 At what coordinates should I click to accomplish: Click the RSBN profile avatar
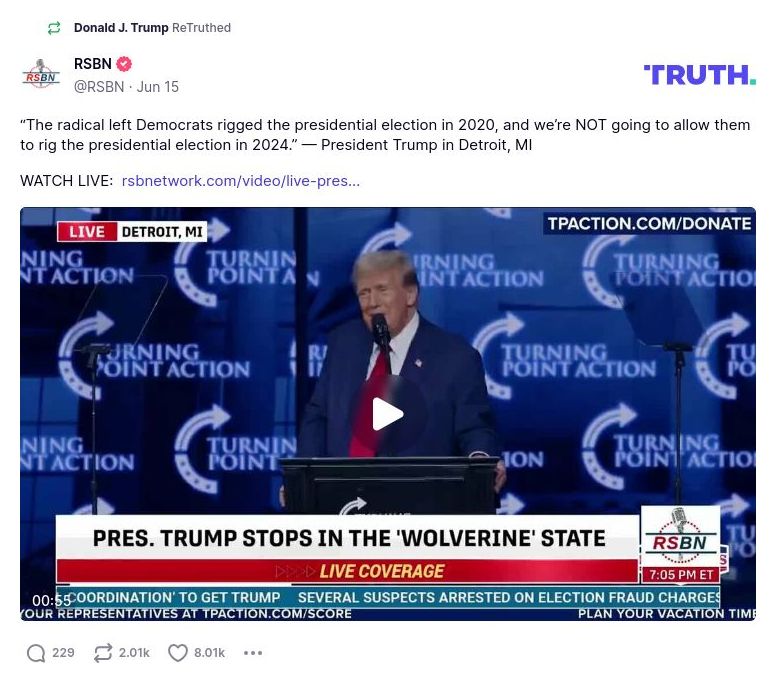click(x=41, y=74)
